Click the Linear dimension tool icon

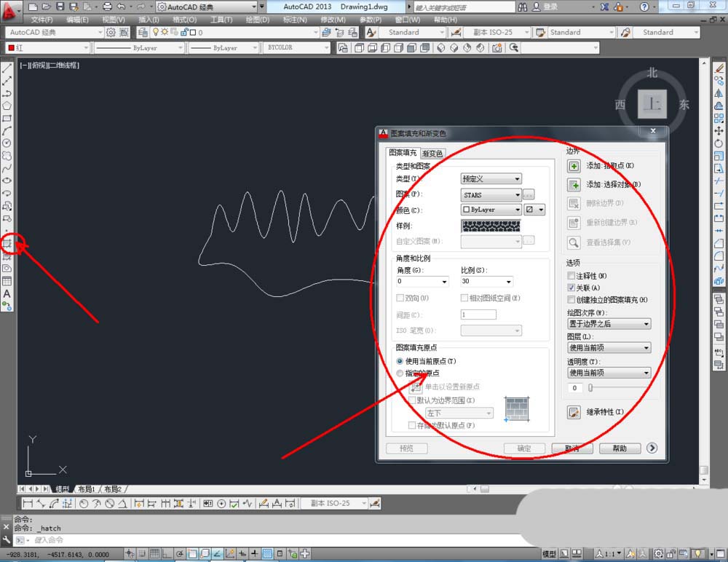[x=28, y=503]
